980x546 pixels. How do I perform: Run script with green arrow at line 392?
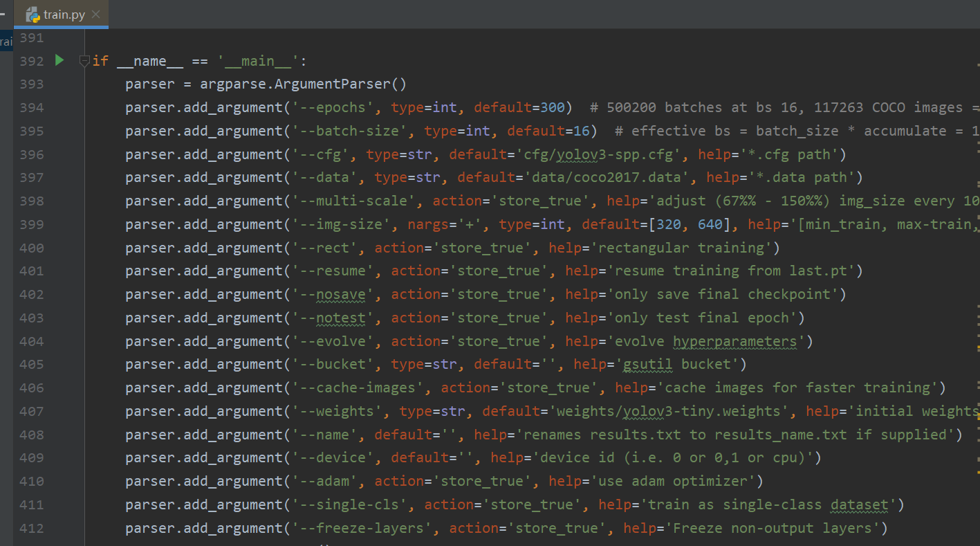(59, 60)
